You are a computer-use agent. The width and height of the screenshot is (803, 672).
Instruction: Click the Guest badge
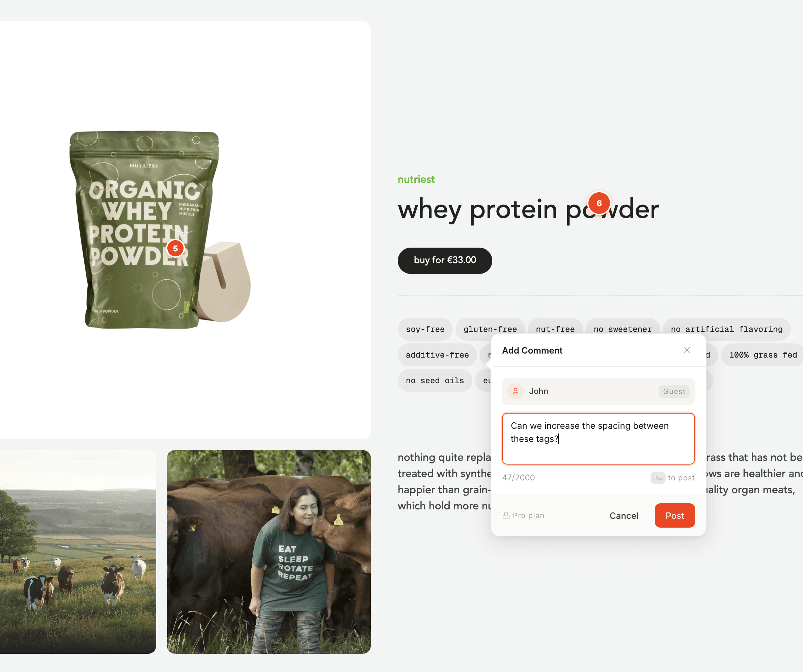(674, 391)
